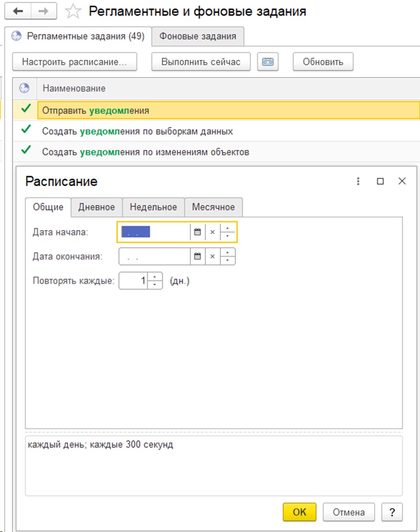
Task: Decrease Повторять каждые value
Action: pos(155,285)
